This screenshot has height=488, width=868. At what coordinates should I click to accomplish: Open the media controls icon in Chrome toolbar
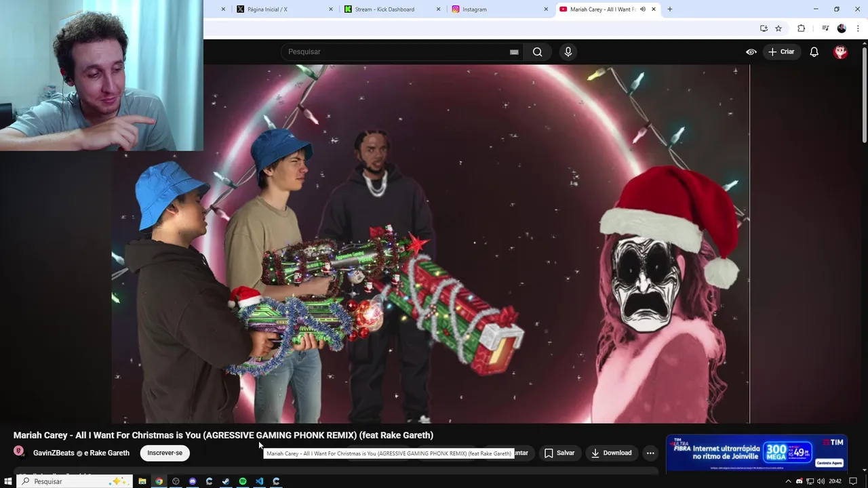[825, 28]
